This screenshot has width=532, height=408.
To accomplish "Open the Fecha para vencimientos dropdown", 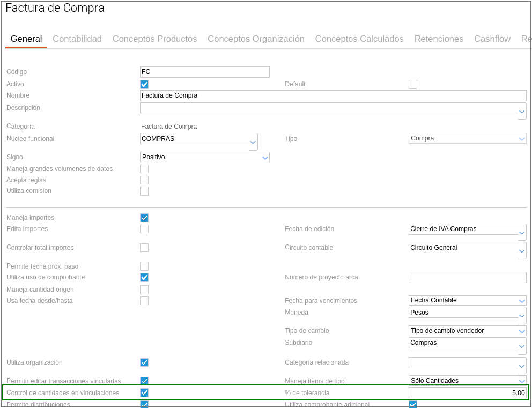I will tap(521, 301).
